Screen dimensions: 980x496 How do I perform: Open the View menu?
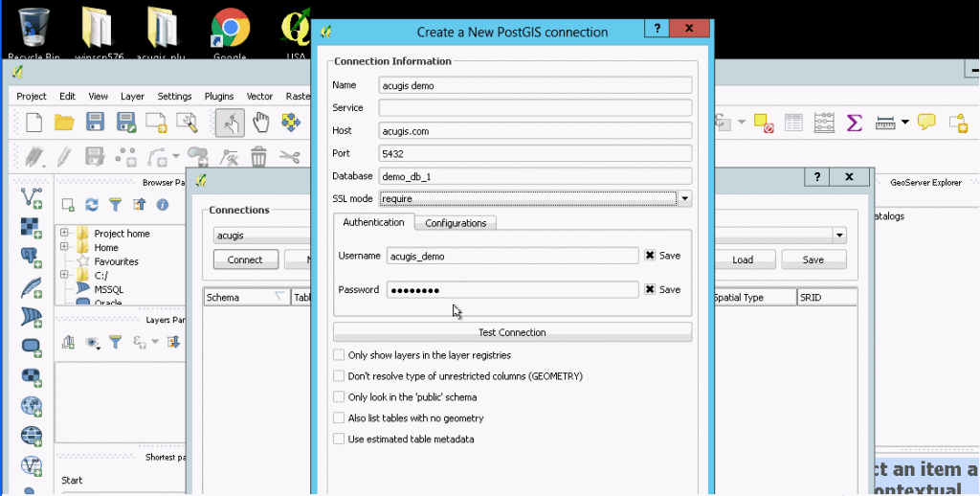pos(99,97)
